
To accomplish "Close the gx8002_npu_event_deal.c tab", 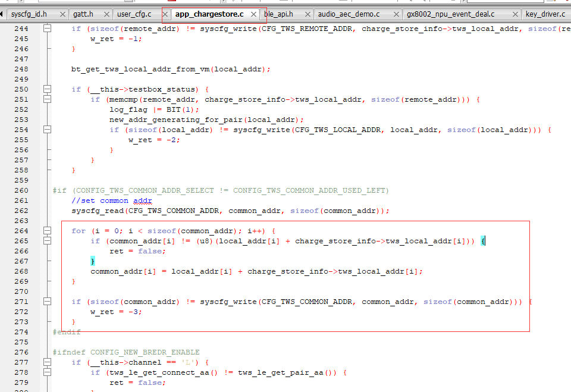I will (x=515, y=14).
